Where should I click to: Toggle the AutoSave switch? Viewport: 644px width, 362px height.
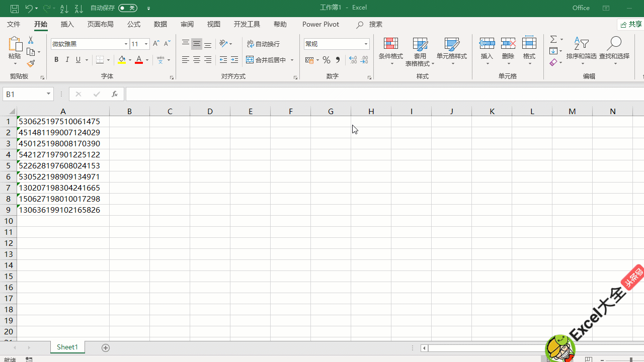pos(128,8)
